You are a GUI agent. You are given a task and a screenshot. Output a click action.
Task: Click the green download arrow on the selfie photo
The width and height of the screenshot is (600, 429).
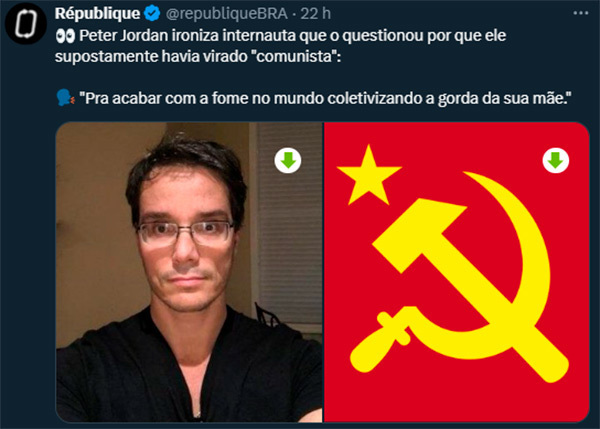click(288, 160)
